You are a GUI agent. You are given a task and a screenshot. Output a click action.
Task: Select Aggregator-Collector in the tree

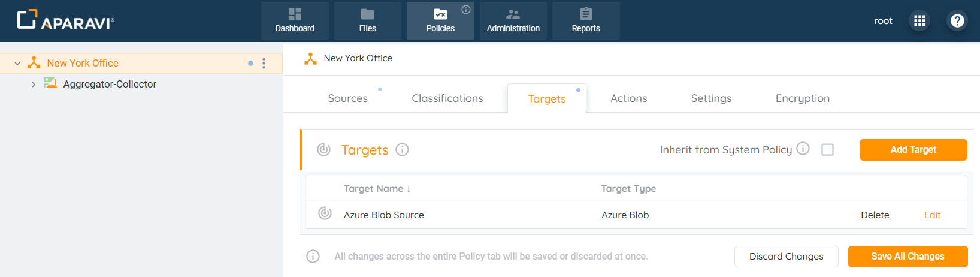[x=110, y=85]
